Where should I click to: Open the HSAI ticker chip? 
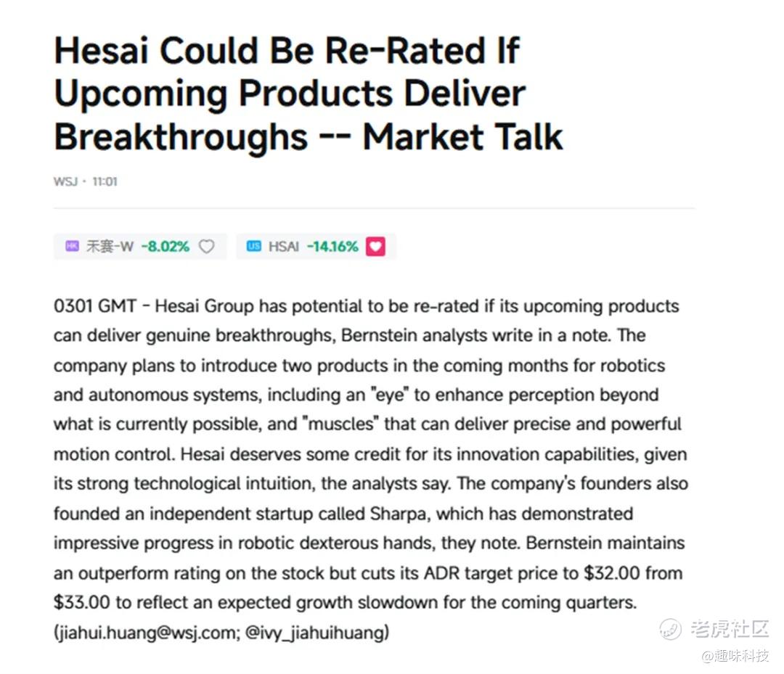(316, 247)
